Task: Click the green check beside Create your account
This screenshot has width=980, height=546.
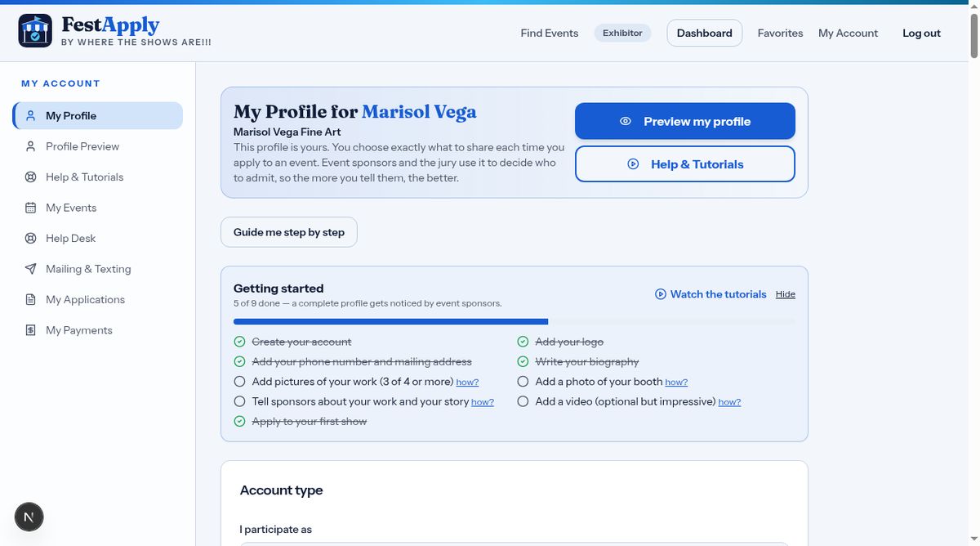Action: coord(239,342)
